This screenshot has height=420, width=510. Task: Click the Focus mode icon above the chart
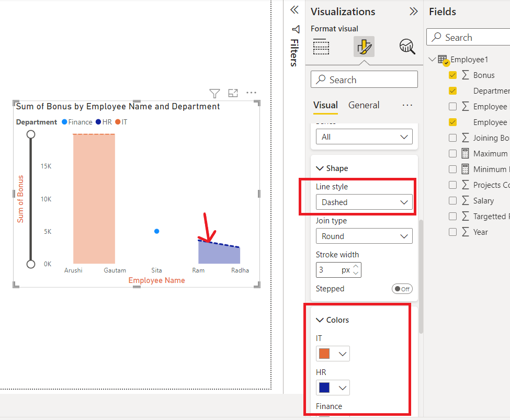[x=233, y=93]
